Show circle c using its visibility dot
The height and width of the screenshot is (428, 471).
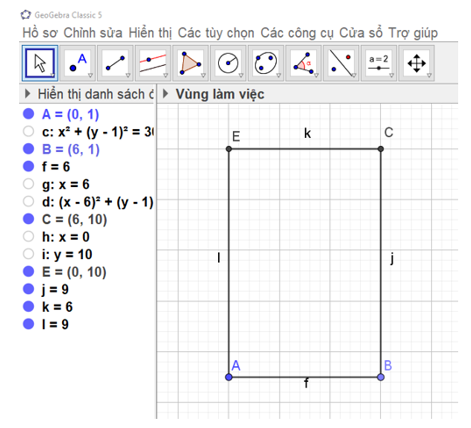[28, 131]
